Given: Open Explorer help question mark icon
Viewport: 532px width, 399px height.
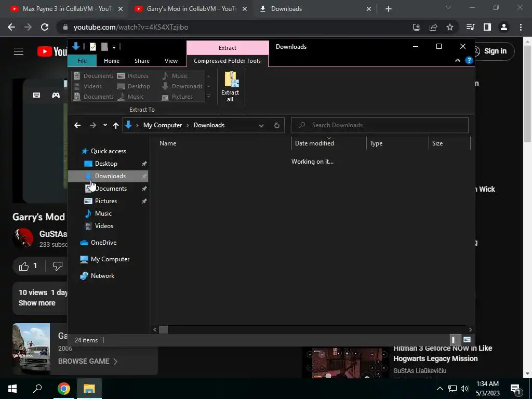Looking at the screenshot, I should pyautogui.click(x=469, y=60).
